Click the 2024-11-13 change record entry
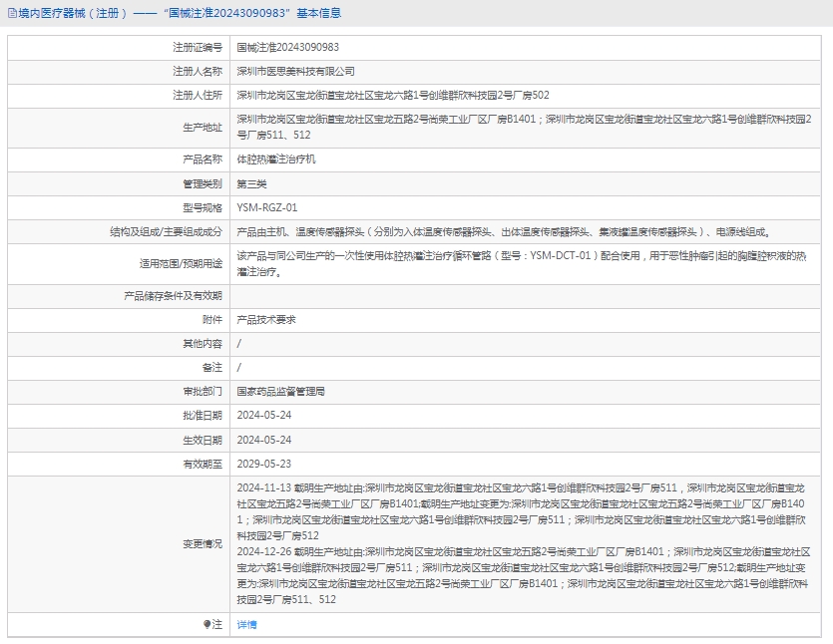Image resolution: width=833 pixels, height=644 pixels. click(519, 511)
